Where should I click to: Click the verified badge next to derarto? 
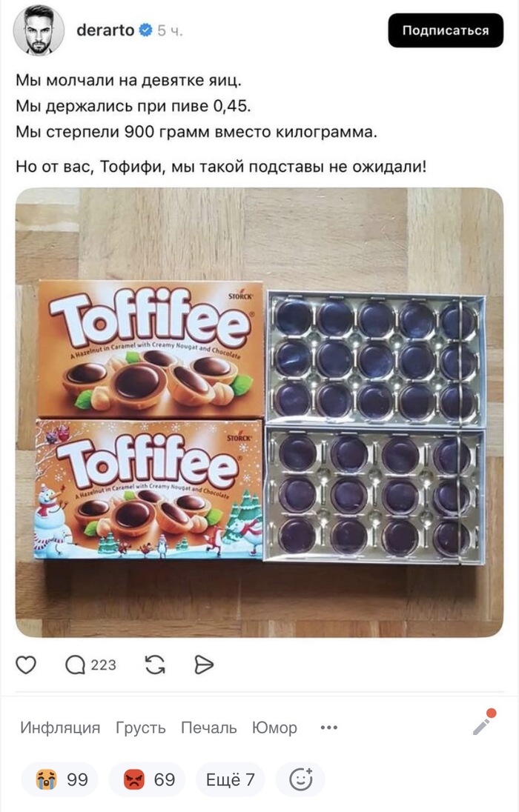tap(146, 30)
